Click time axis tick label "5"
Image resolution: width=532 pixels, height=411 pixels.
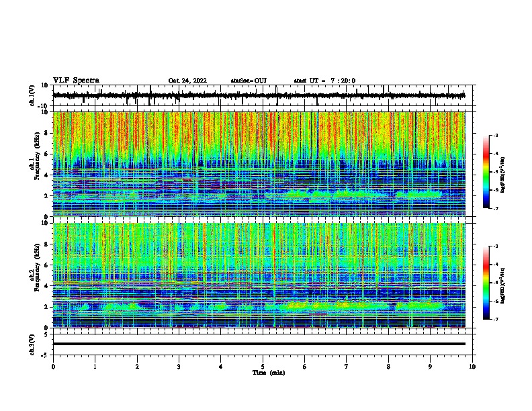(x=263, y=367)
